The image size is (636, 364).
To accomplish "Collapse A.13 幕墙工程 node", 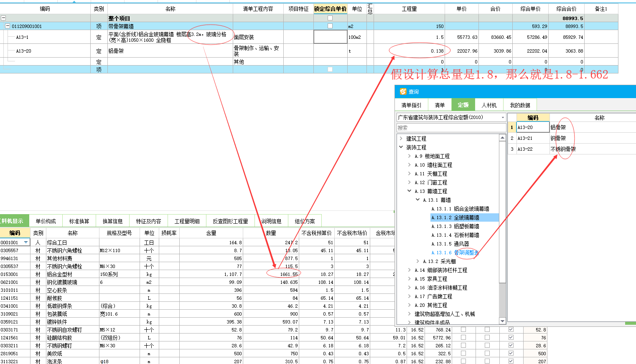I will [410, 191].
